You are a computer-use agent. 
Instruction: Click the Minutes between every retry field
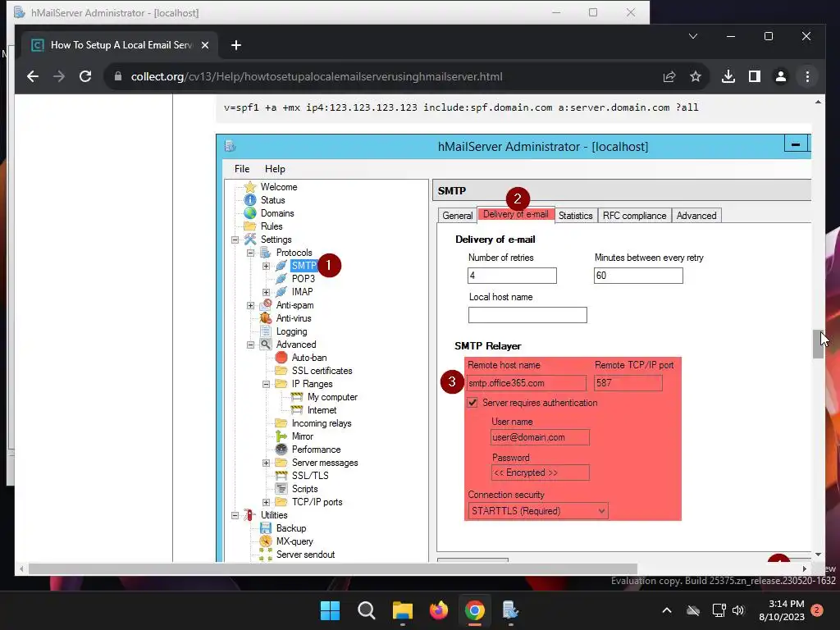[638, 276]
